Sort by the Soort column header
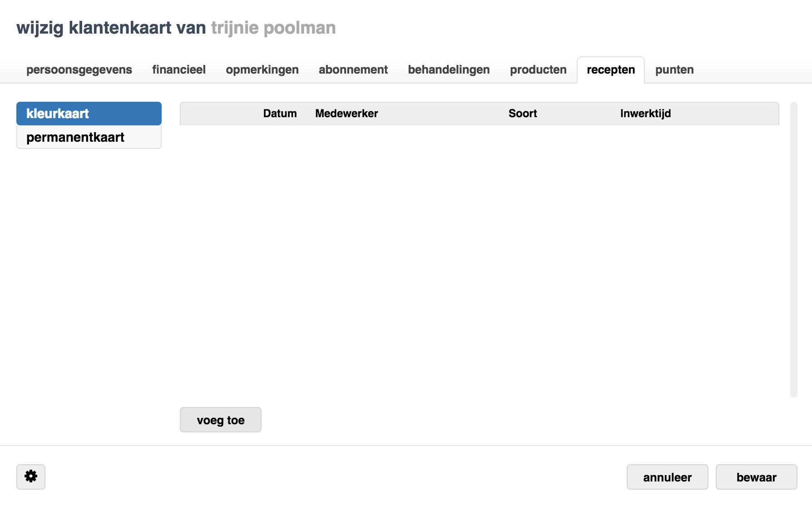The width and height of the screenshot is (812, 506). point(522,114)
